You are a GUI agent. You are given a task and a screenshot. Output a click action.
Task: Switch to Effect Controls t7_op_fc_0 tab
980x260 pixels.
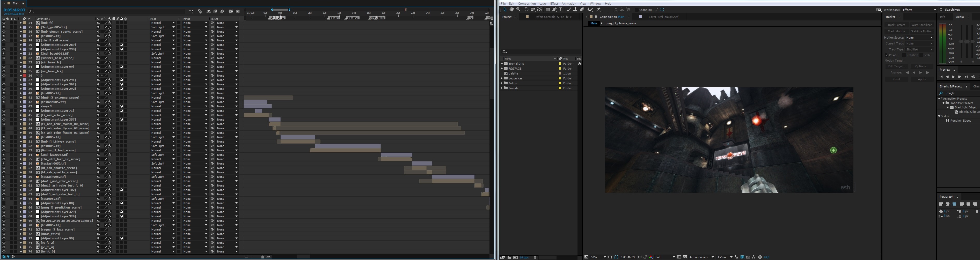point(553,17)
